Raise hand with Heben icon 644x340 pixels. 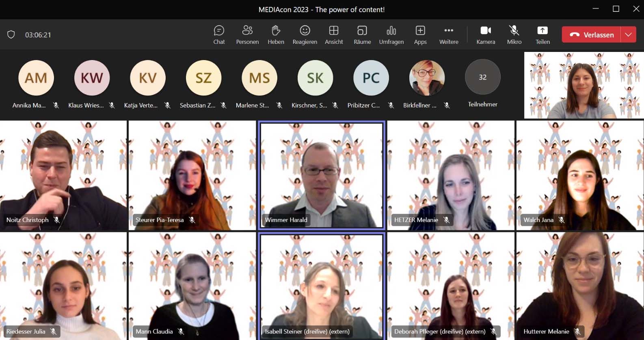(x=276, y=35)
